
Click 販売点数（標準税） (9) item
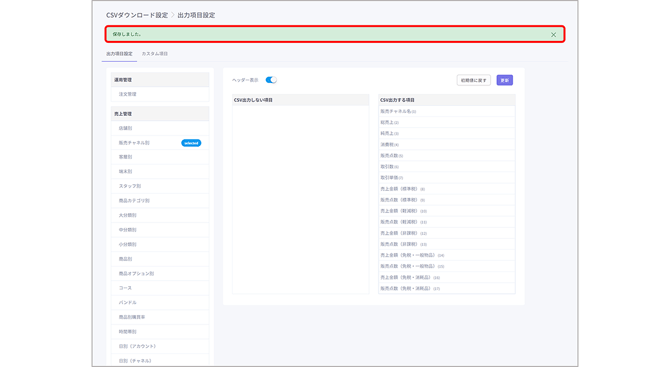(x=447, y=200)
